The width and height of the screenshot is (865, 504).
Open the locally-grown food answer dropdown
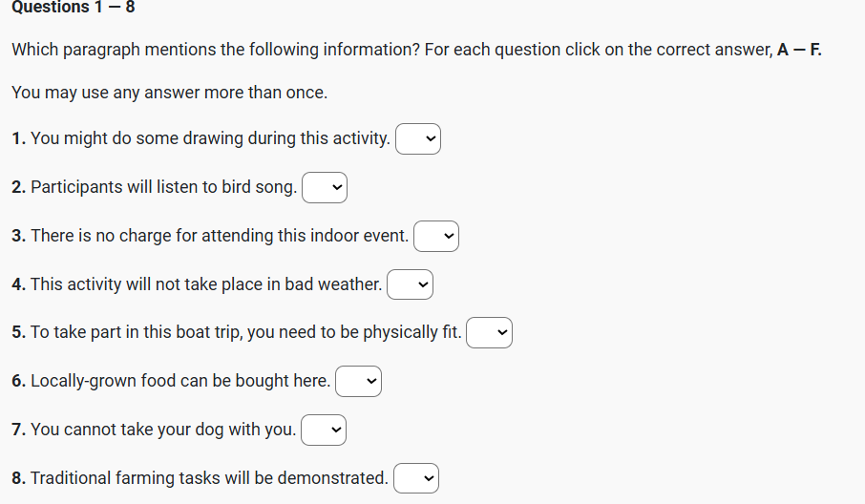tap(359, 382)
